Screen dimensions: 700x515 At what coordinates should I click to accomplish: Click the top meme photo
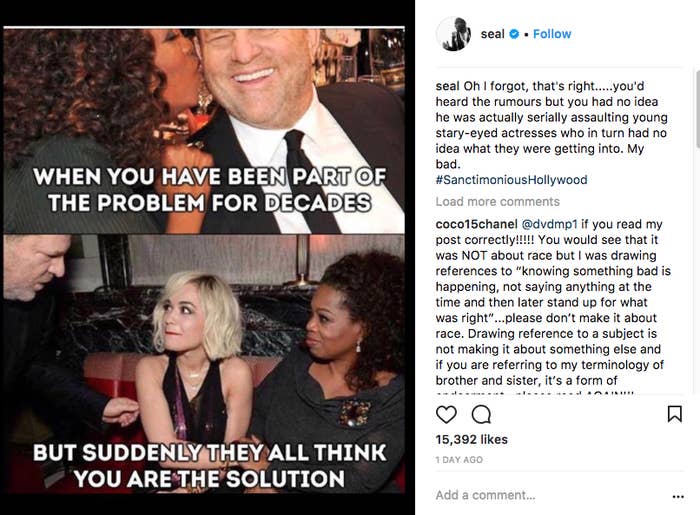click(x=204, y=130)
